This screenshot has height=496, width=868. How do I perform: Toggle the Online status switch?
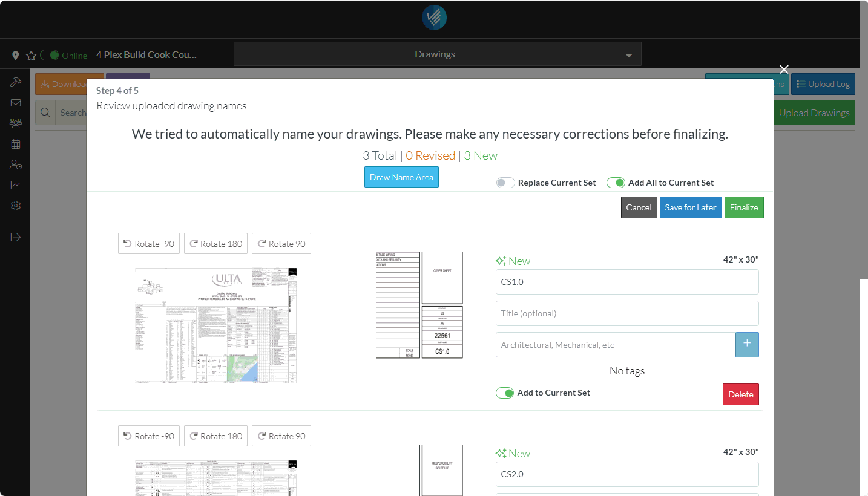coord(50,56)
